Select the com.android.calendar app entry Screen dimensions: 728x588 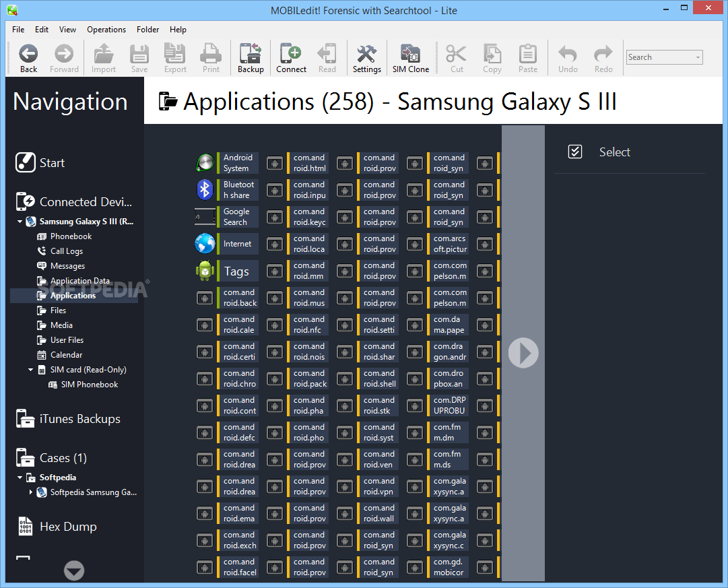[227, 324]
